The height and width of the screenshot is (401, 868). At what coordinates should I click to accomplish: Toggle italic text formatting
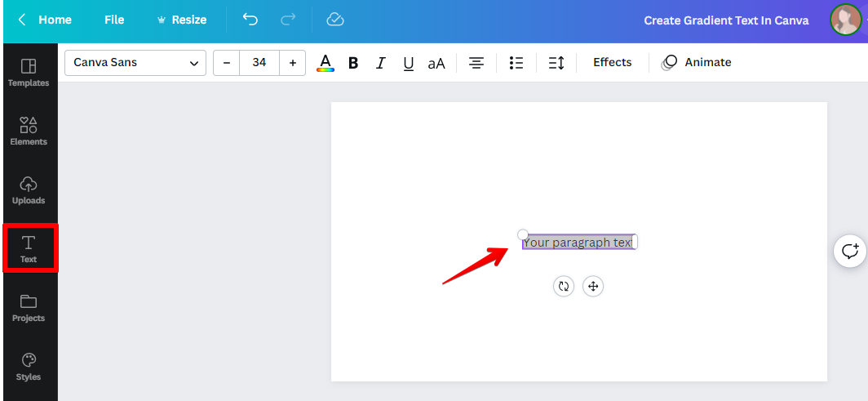click(x=380, y=63)
